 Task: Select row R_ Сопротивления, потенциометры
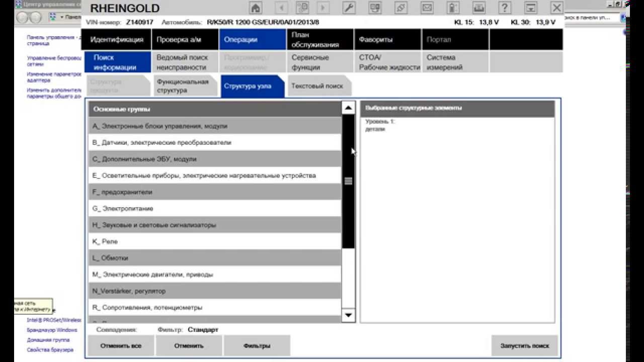[215, 307]
